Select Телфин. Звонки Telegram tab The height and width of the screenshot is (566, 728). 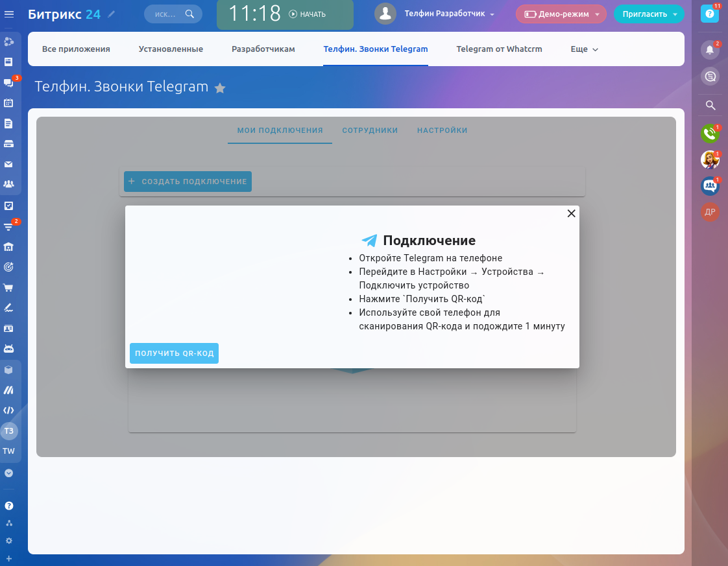pos(376,49)
